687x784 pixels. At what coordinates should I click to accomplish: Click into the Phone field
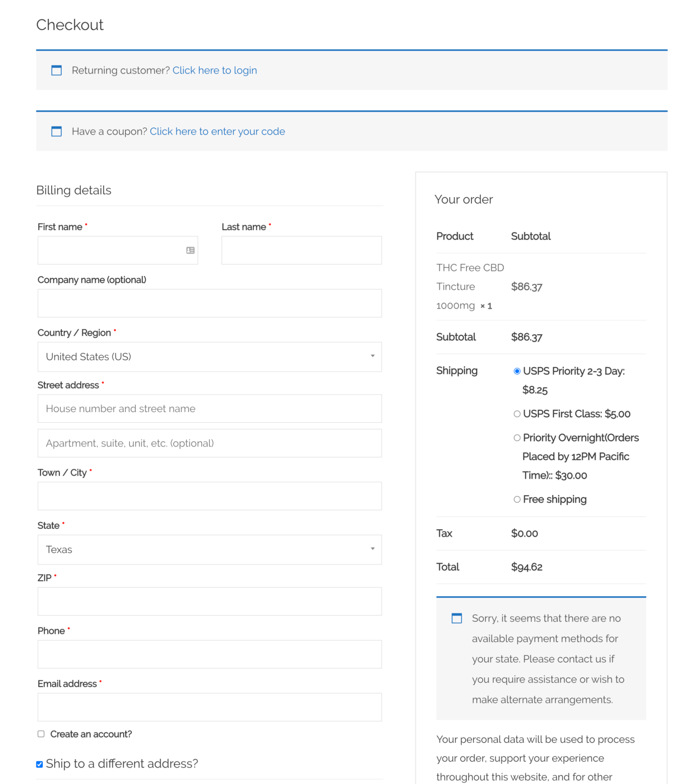[209, 654]
